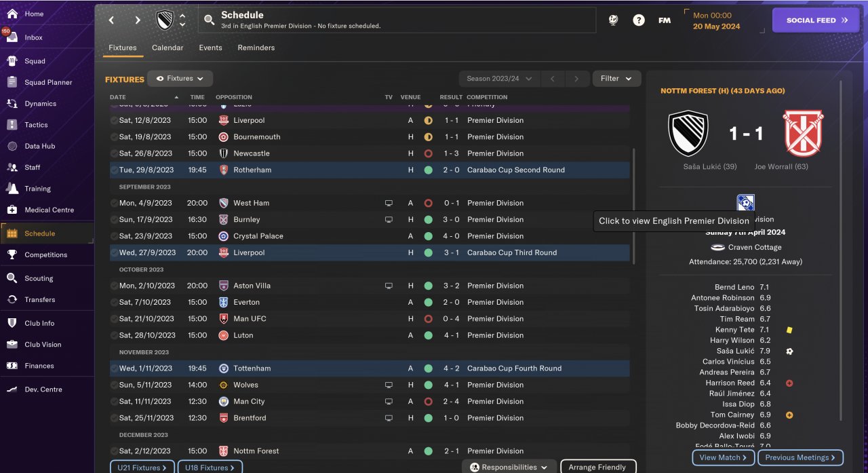This screenshot has height=473, width=868.
Task: Click the View Match button
Action: [723, 457]
